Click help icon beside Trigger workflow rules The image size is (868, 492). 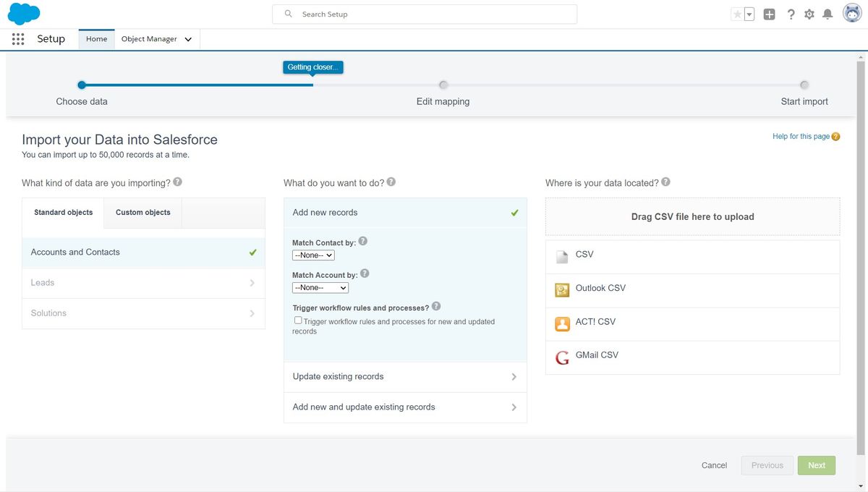click(436, 307)
